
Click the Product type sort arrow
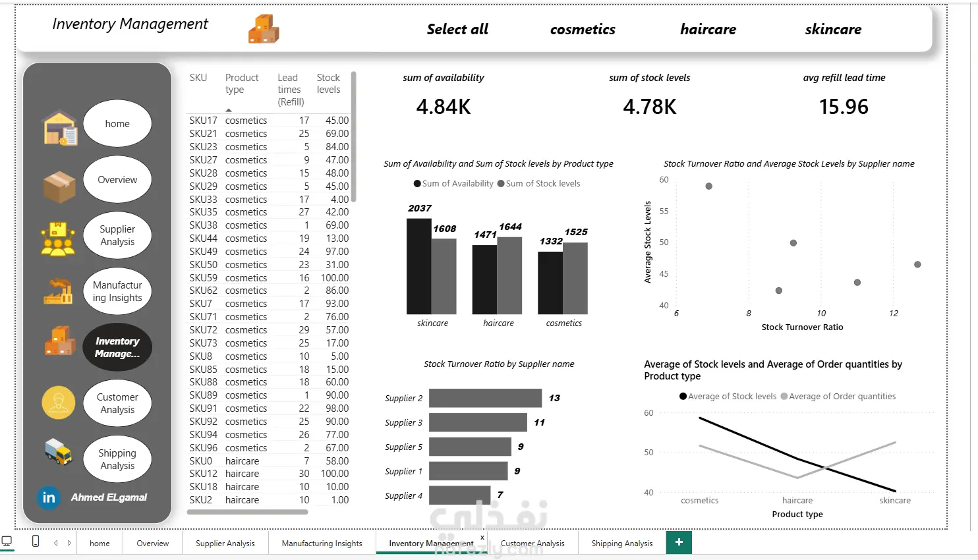(x=229, y=110)
